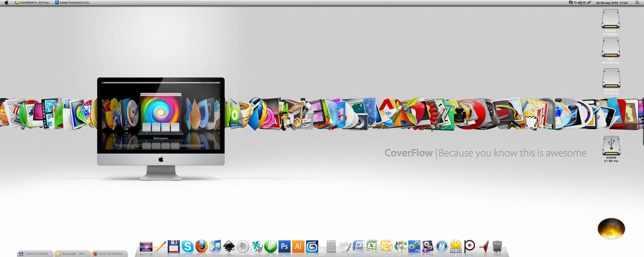
Task: Open the blue floppy disk dock icon
Action: [174, 247]
